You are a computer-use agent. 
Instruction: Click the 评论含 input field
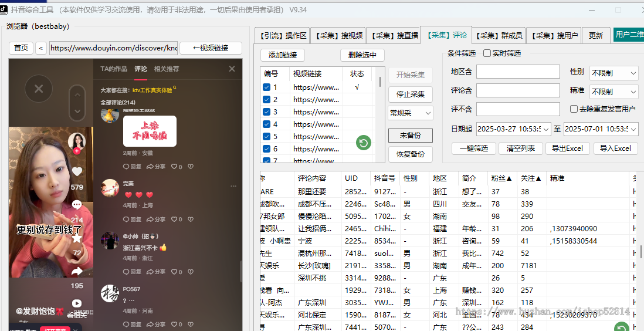(x=518, y=90)
